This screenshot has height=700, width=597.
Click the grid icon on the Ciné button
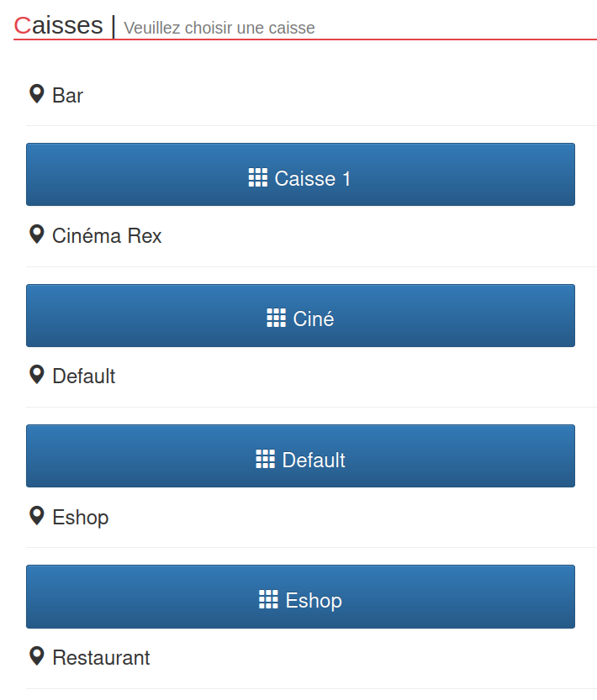(x=276, y=318)
